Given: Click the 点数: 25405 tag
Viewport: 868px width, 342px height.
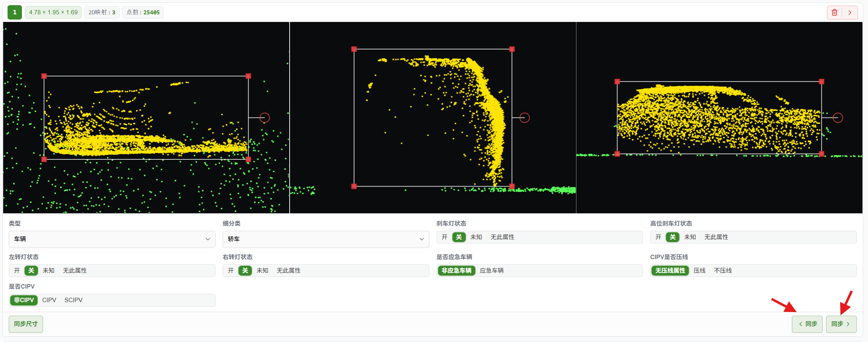Looking at the screenshot, I should 143,12.
